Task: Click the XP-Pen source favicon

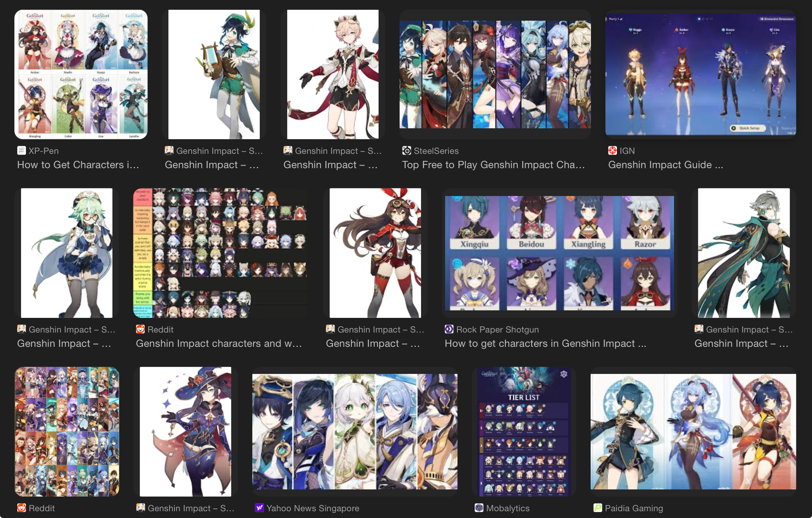Action: click(x=21, y=151)
